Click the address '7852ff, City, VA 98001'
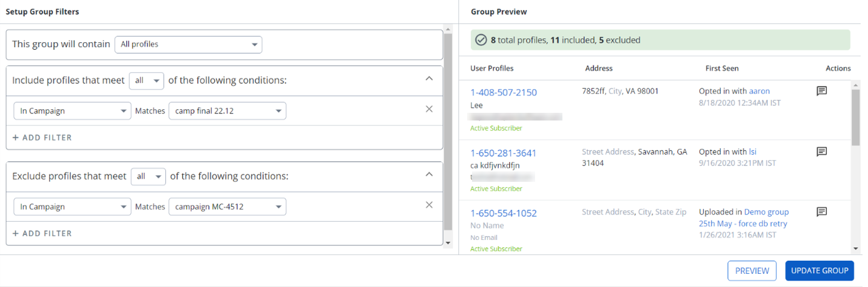The height and width of the screenshot is (287, 868). 620,91
